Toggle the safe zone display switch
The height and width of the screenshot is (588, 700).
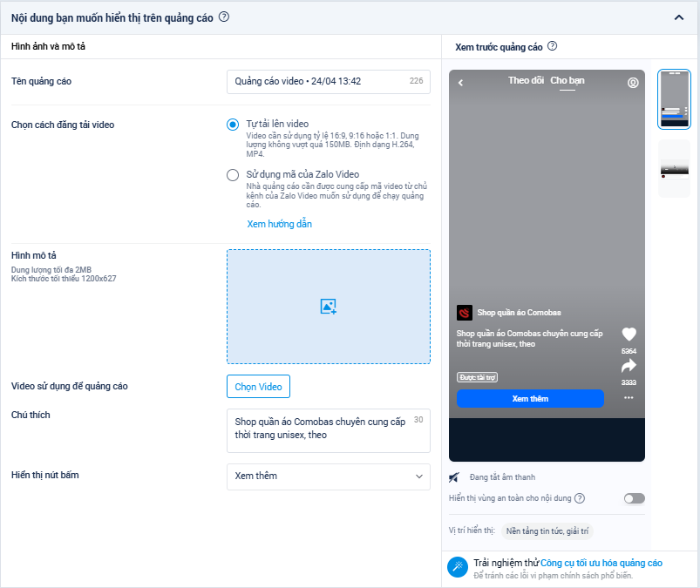[634, 498]
